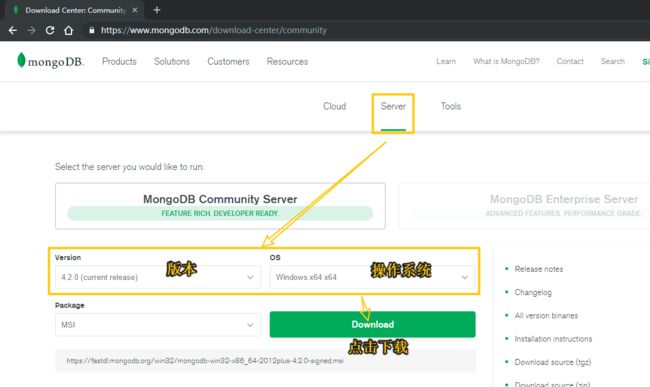Click the Learn link
Screen dimensions: 650x387
pos(446,61)
